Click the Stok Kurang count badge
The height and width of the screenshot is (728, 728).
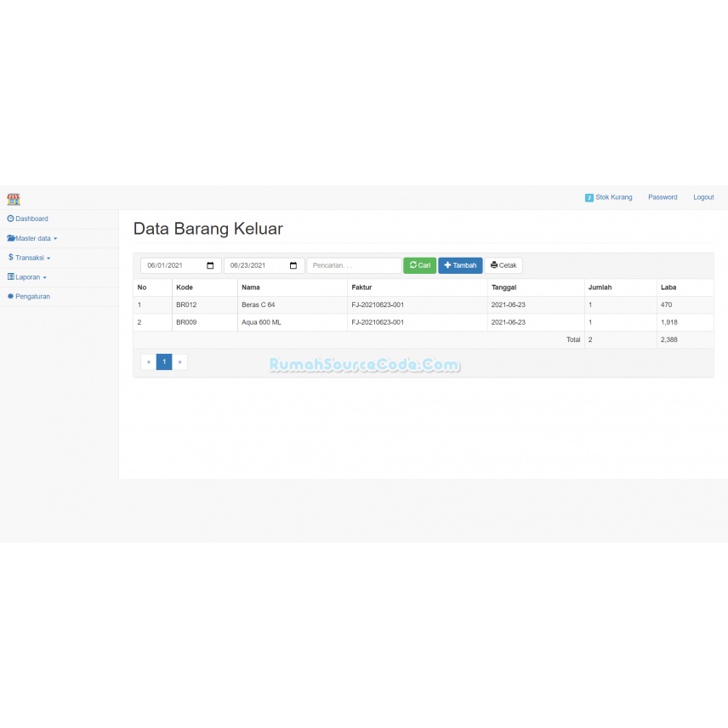(589, 198)
